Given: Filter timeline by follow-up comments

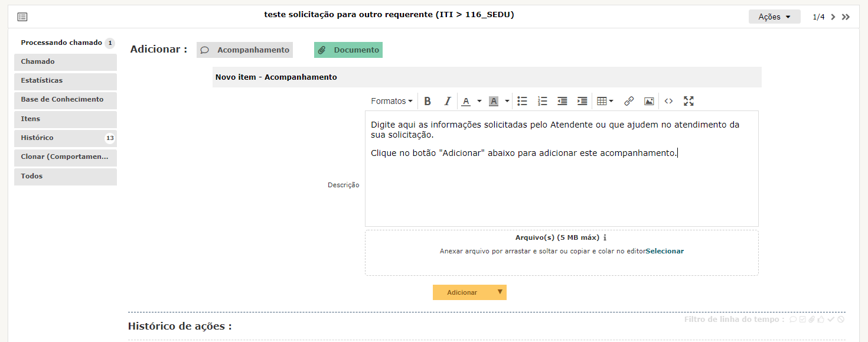Looking at the screenshot, I should [793, 320].
